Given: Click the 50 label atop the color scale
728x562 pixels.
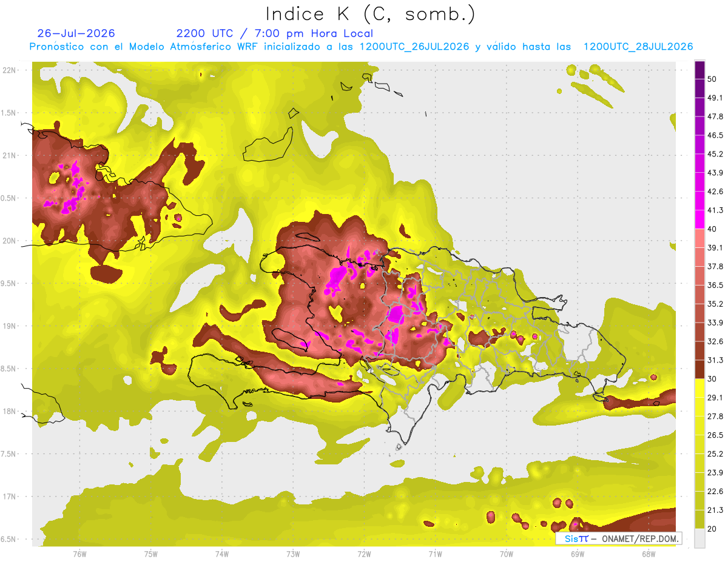Looking at the screenshot, I should 712,79.
